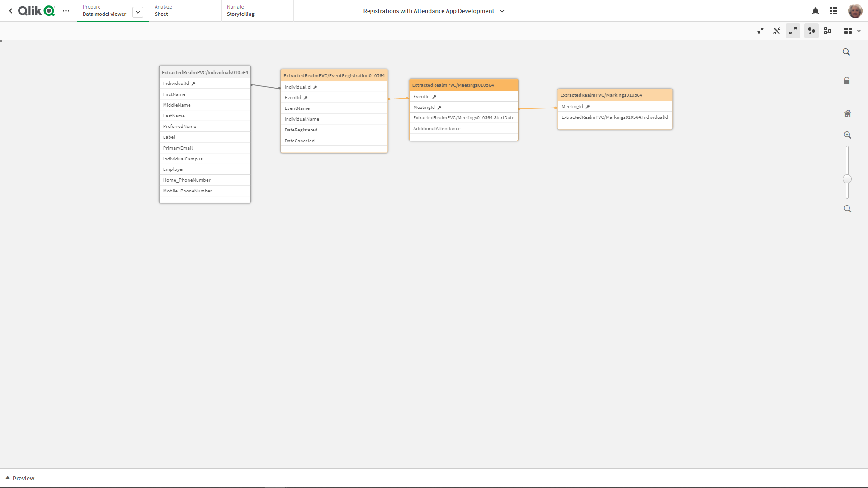
Task: Click the zoom out icon
Action: click(x=847, y=209)
